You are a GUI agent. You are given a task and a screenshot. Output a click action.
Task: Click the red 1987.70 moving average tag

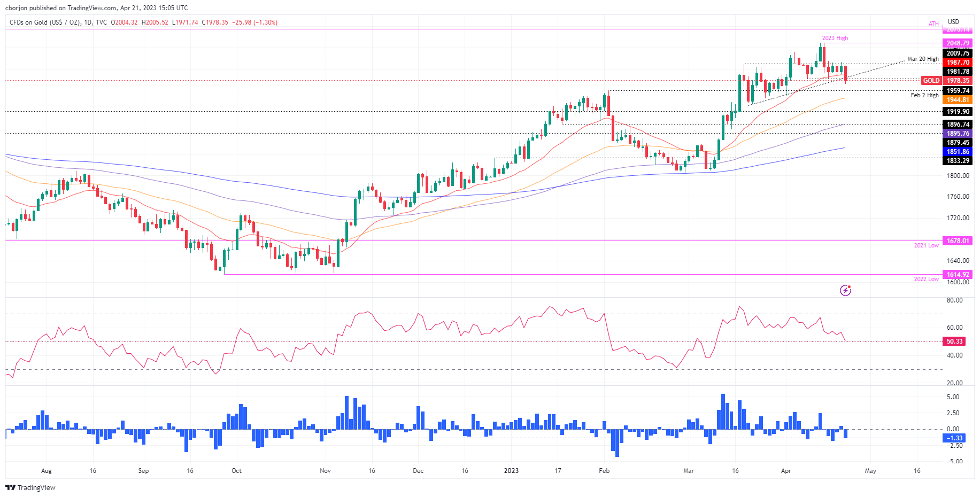click(x=958, y=63)
